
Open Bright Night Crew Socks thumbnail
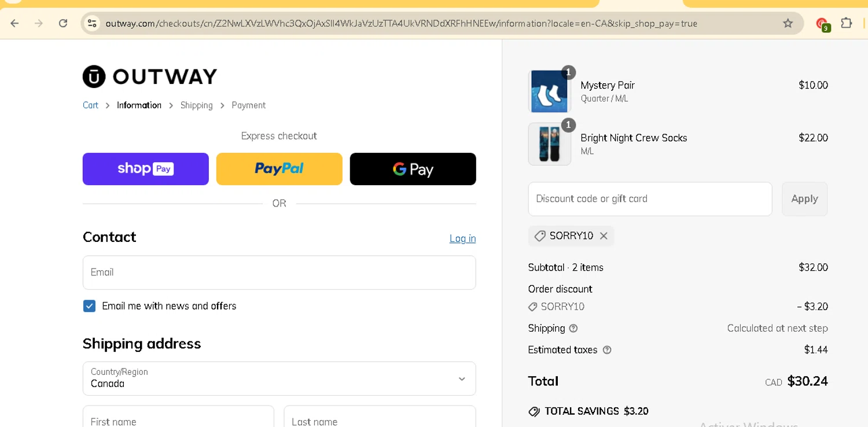click(x=549, y=144)
